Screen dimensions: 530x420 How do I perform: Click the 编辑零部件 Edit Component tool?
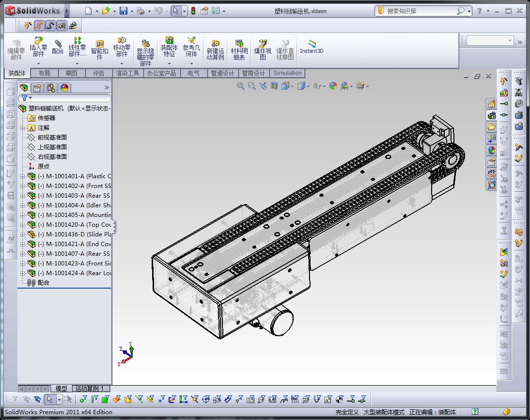(16, 50)
